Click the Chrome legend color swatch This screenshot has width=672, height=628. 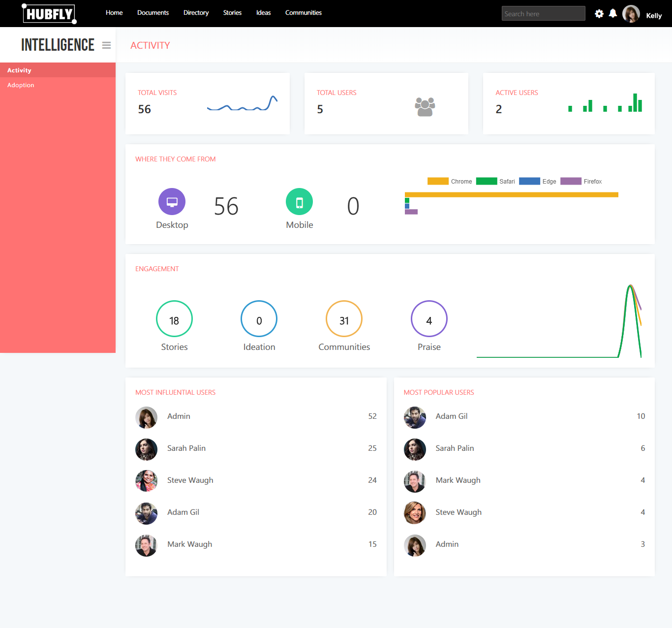[x=437, y=181]
